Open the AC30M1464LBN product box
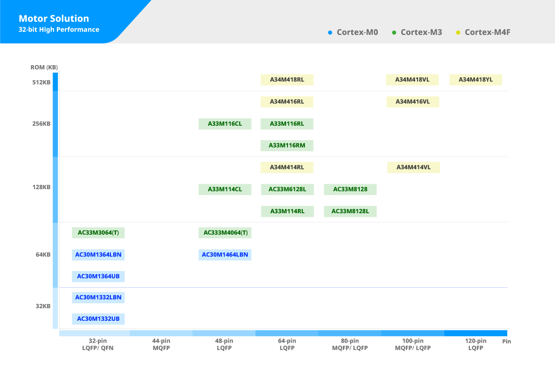This screenshot has height=392, width=555. (225, 255)
